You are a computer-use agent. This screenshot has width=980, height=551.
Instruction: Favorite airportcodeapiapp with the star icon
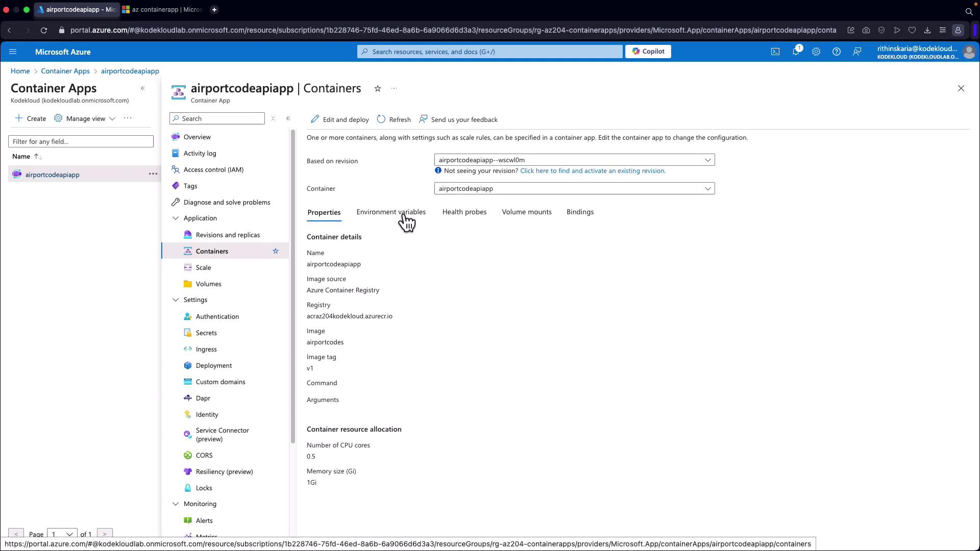[x=378, y=89]
